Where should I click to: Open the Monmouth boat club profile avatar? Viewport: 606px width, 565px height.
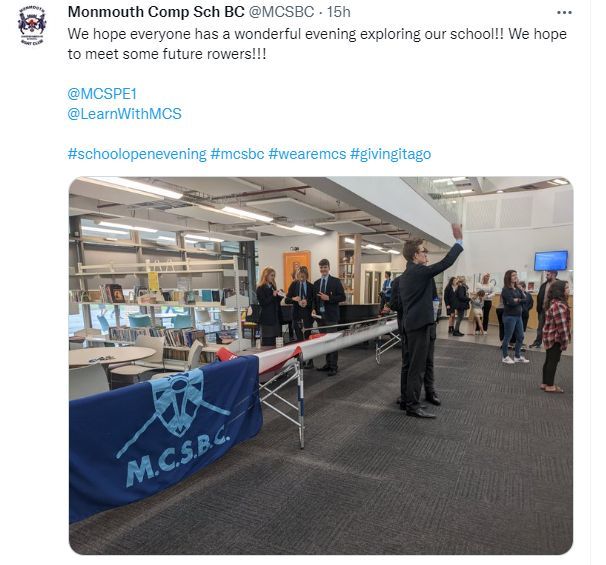click(x=32, y=26)
